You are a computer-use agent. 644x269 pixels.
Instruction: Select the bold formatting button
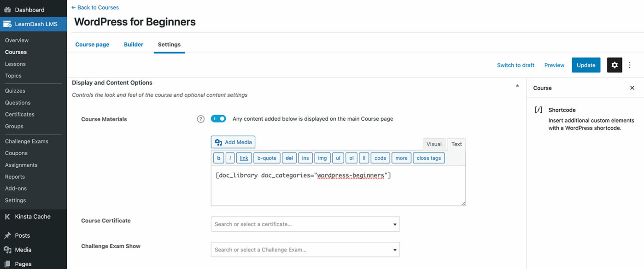(x=218, y=158)
